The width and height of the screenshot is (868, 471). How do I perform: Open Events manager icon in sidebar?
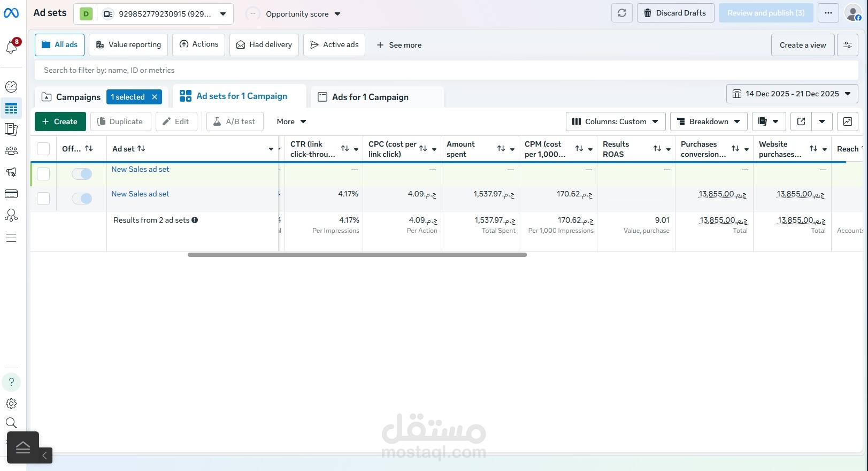(x=11, y=215)
